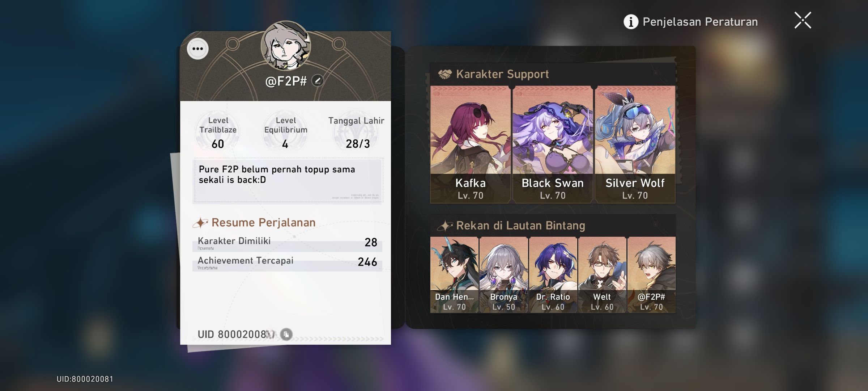Click the star icon beside Rekan di Lautan Bintang
This screenshot has height=391, width=868.
click(x=444, y=226)
